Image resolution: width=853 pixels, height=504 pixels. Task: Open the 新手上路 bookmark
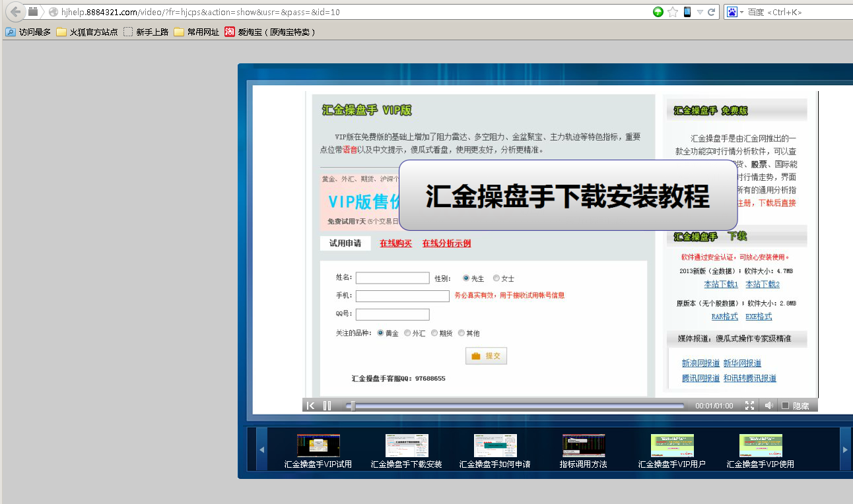click(x=146, y=32)
